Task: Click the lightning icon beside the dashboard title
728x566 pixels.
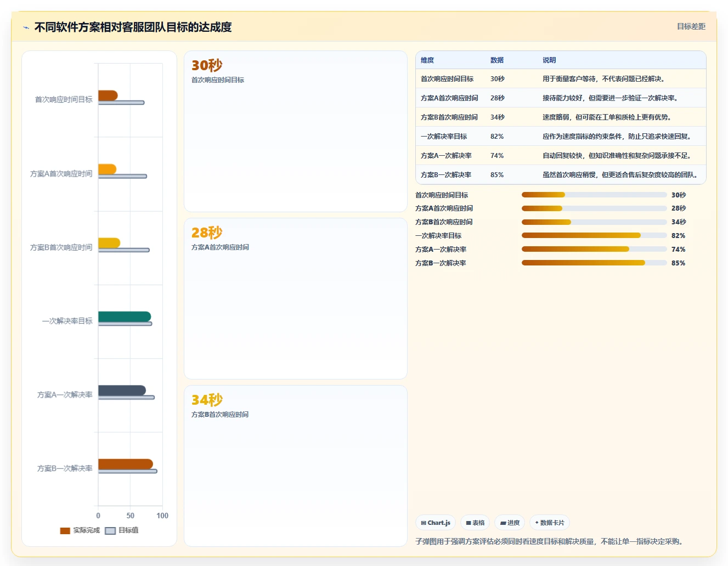Action: pyautogui.click(x=26, y=27)
